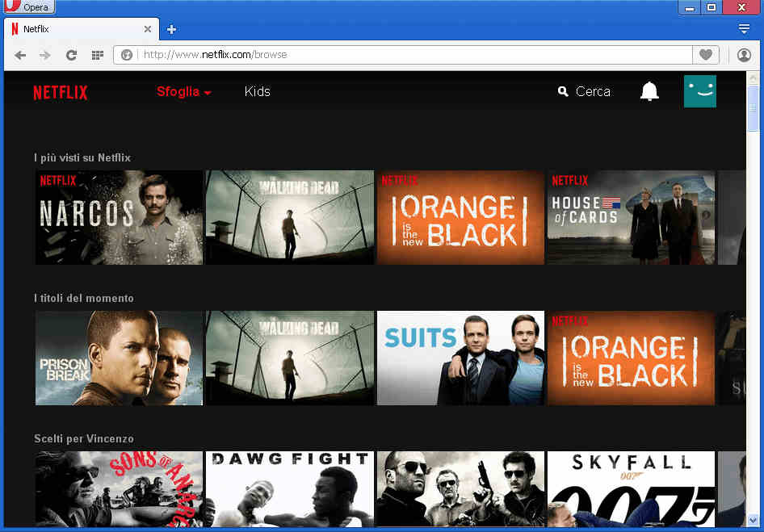Screen dimensions: 764x532
Task: Open notifications bell
Action: coord(649,91)
